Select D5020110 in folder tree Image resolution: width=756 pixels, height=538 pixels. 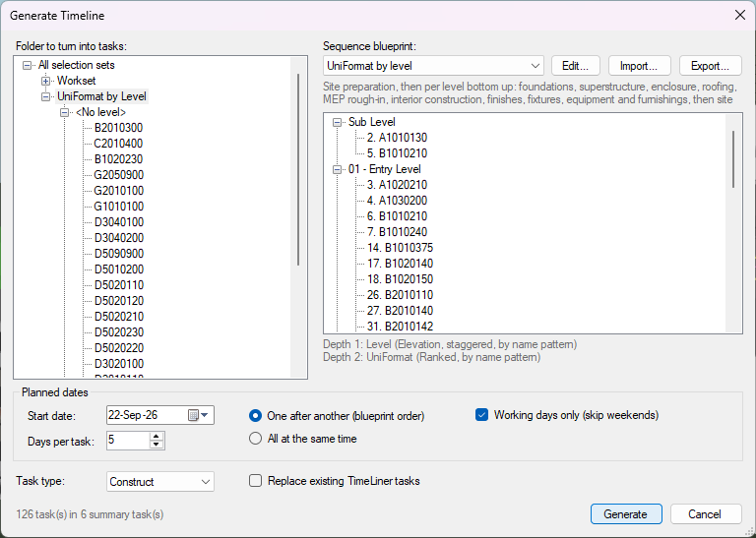click(x=118, y=285)
